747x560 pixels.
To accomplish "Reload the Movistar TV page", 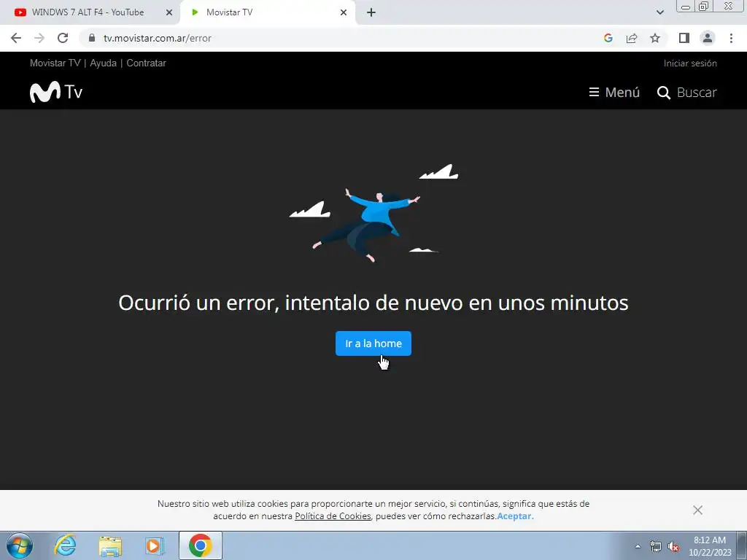I will coord(63,38).
